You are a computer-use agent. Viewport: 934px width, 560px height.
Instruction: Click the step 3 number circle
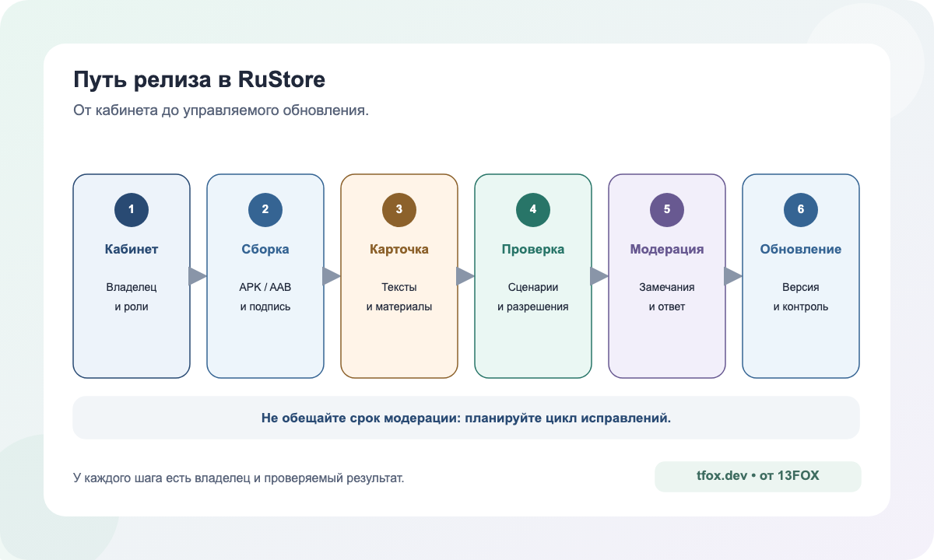pos(399,209)
